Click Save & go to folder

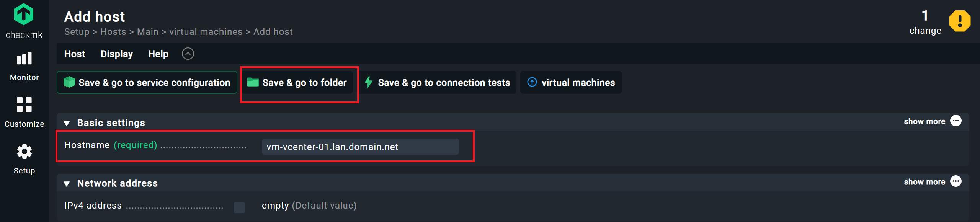(x=297, y=82)
